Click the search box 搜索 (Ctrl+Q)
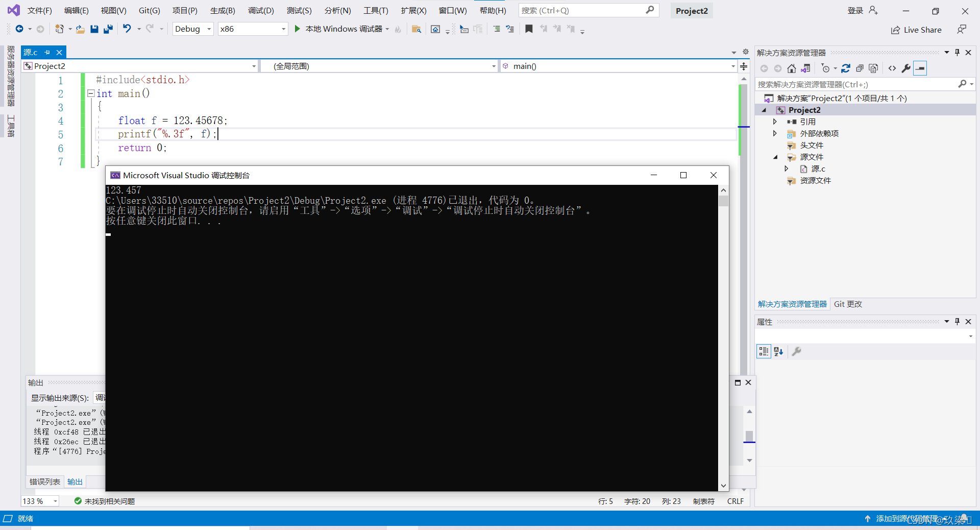 pyautogui.click(x=589, y=10)
